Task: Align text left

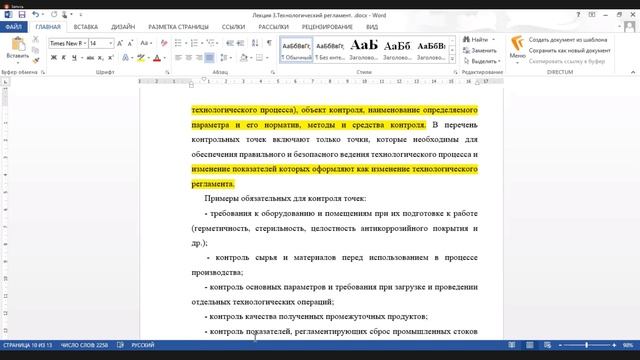Action: coord(178,58)
